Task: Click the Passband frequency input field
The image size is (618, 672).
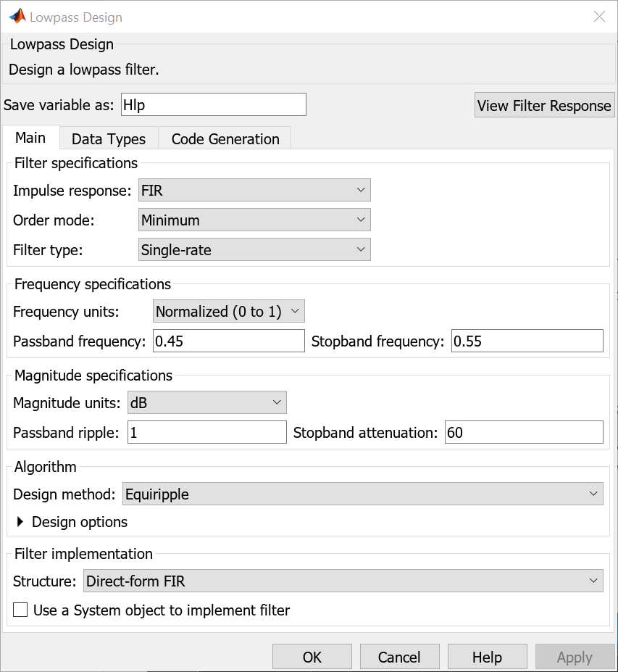Action: coord(229,341)
